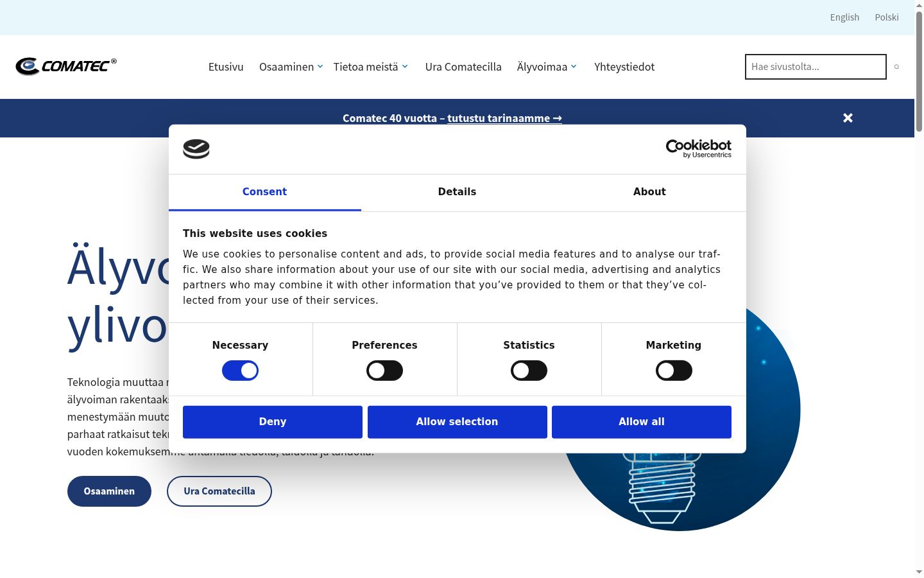Click the Deny button
The height and width of the screenshot is (578, 924).
273,422
